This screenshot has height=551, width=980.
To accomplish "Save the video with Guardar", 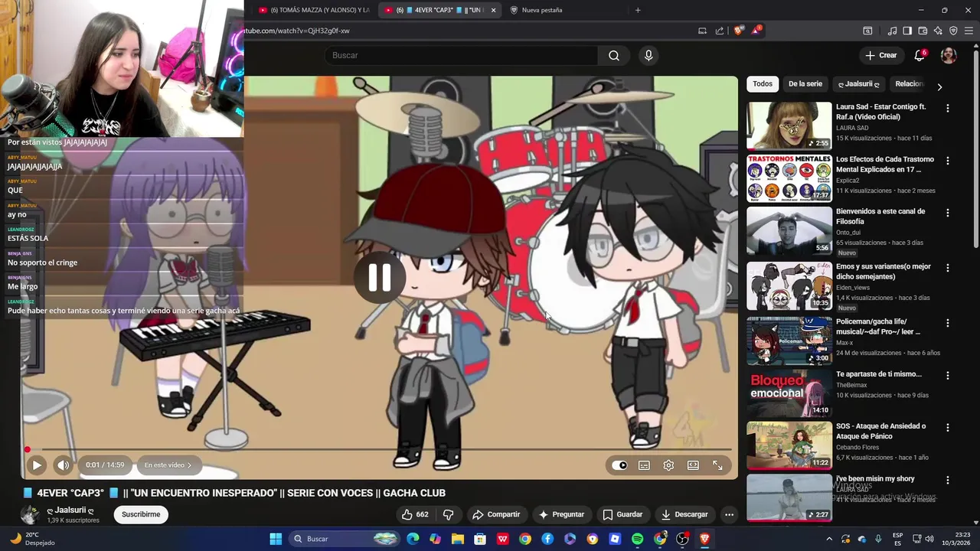I will [622, 514].
